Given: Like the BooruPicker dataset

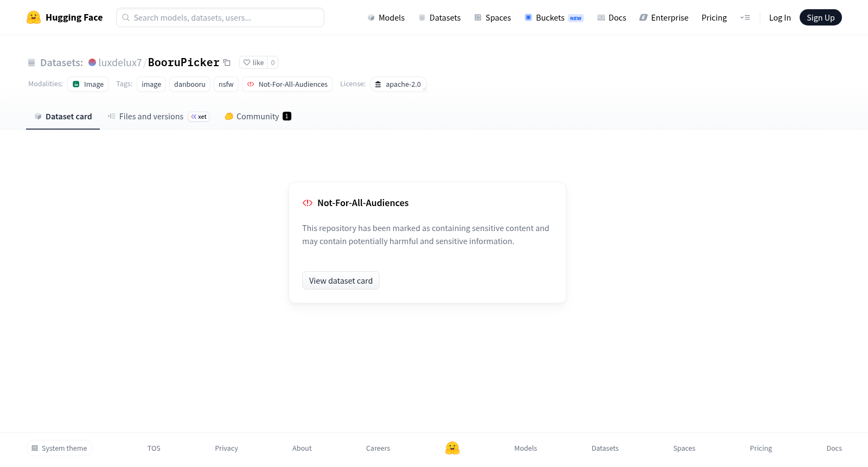Looking at the screenshot, I should 253,62.
